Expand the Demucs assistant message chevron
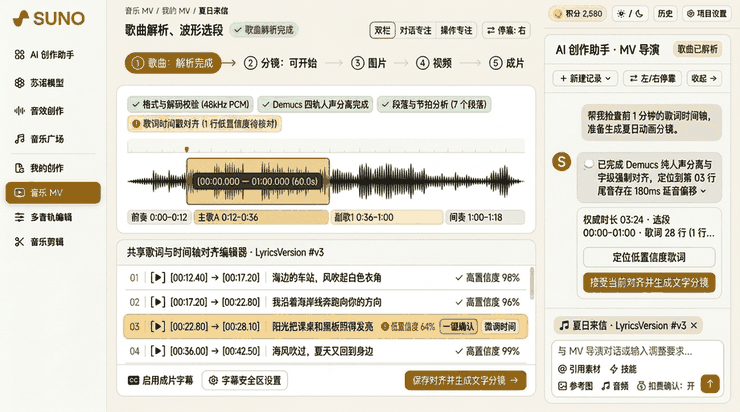740x412 pixels. tap(704, 191)
